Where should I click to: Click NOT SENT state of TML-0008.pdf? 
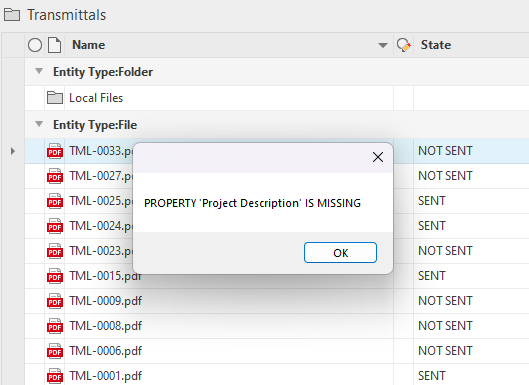(x=445, y=326)
